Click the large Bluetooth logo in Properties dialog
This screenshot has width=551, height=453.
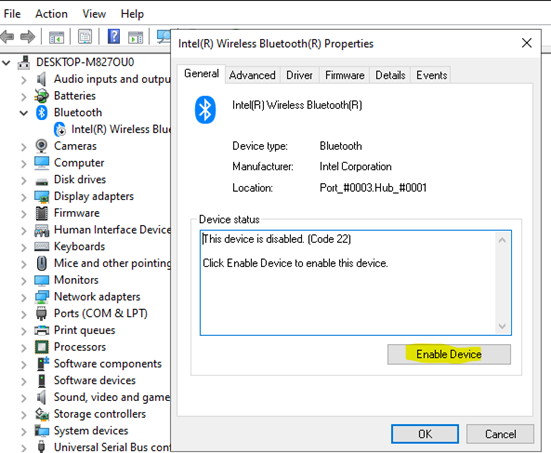pos(205,110)
